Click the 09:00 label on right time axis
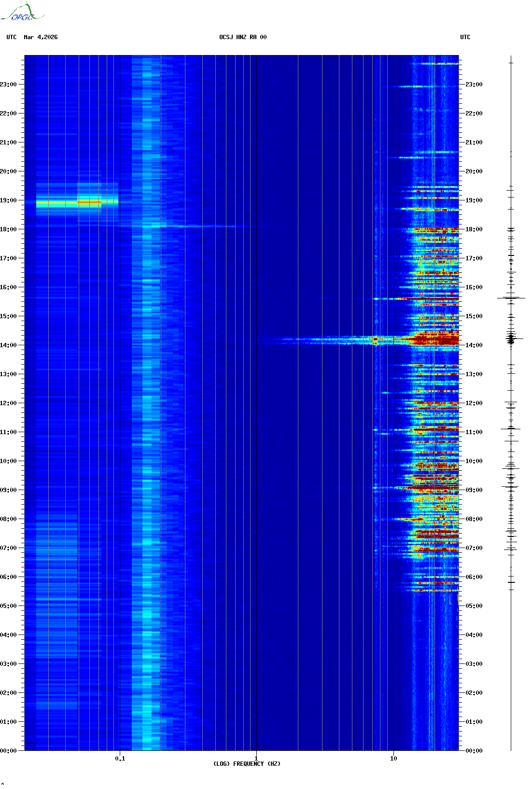 coord(474,490)
